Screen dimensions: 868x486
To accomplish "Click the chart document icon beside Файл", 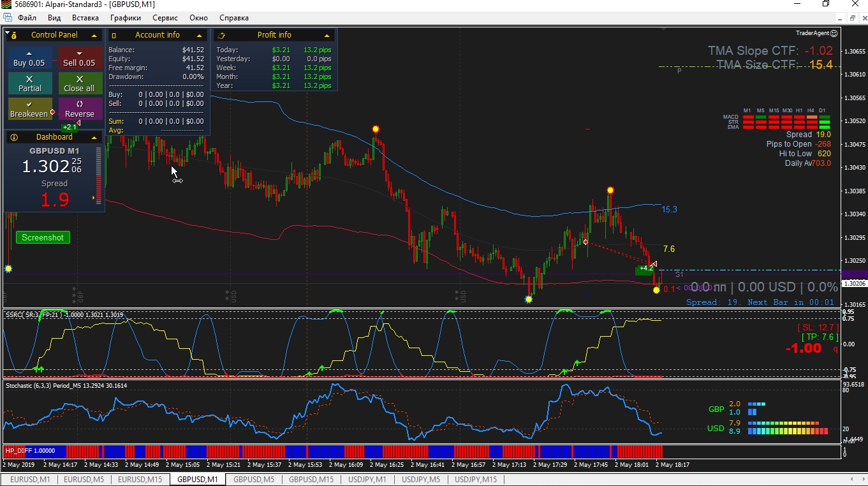I will [x=8, y=18].
